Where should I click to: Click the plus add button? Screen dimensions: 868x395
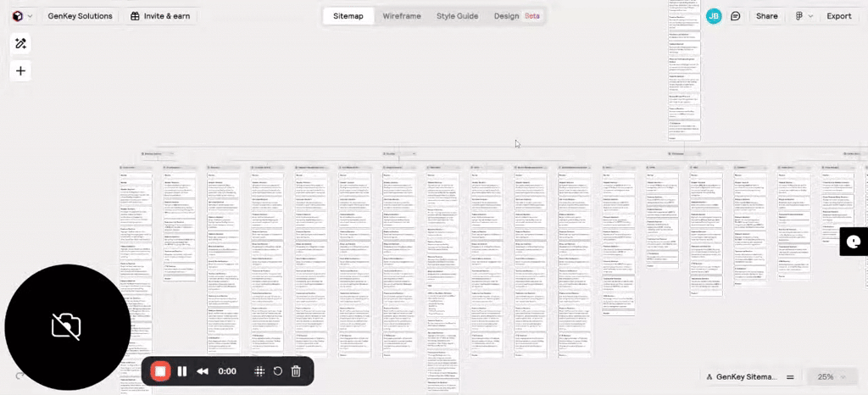pyautogui.click(x=21, y=71)
